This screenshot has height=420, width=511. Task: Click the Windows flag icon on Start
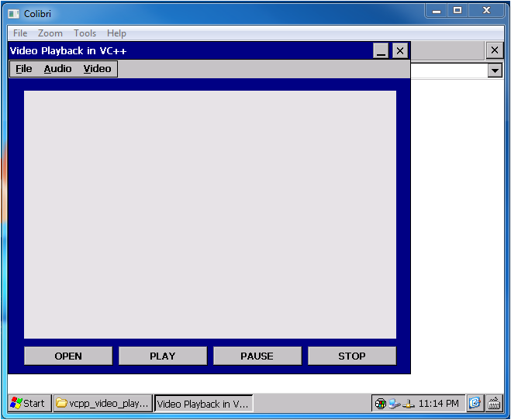(16, 403)
